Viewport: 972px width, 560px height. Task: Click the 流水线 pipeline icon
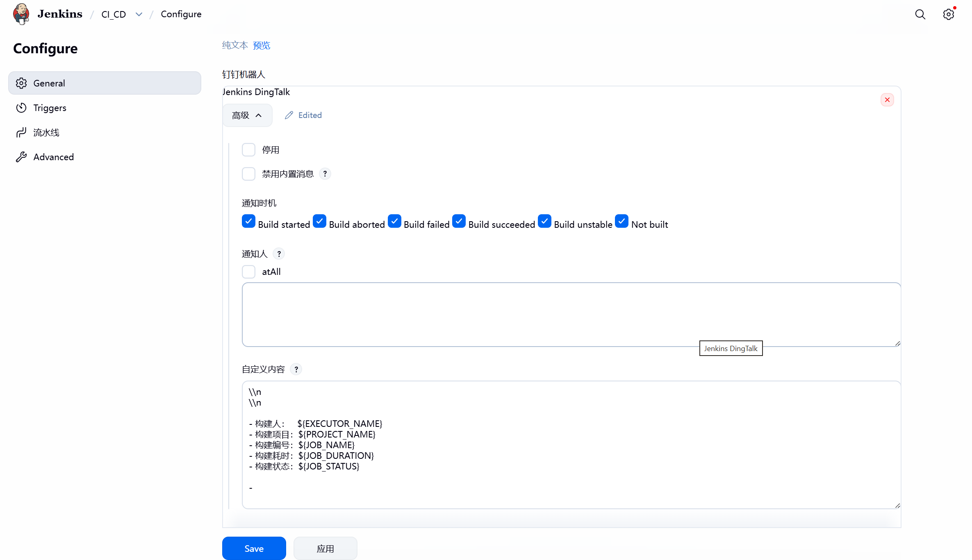(x=21, y=132)
